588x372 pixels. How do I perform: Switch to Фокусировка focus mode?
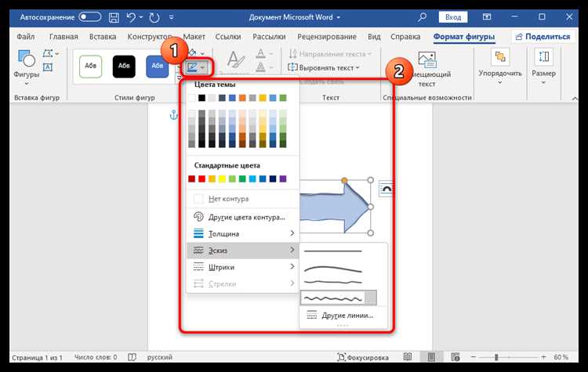click(363, 357)
